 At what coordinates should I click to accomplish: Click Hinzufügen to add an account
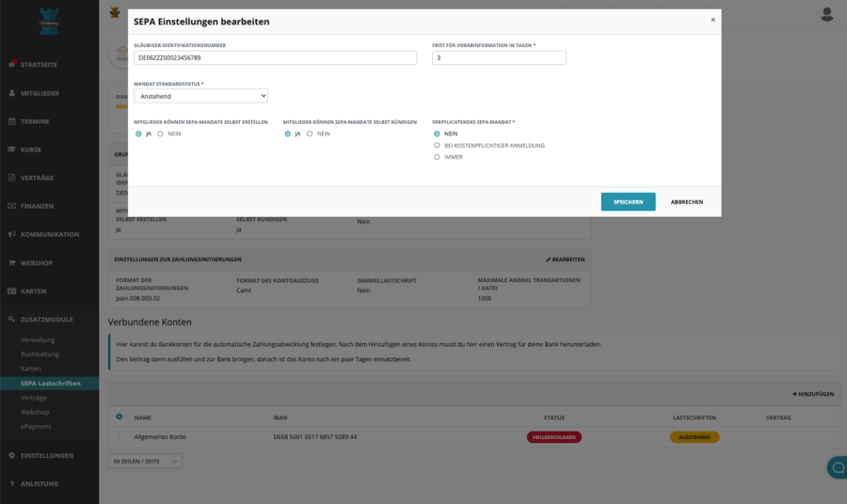813,394
